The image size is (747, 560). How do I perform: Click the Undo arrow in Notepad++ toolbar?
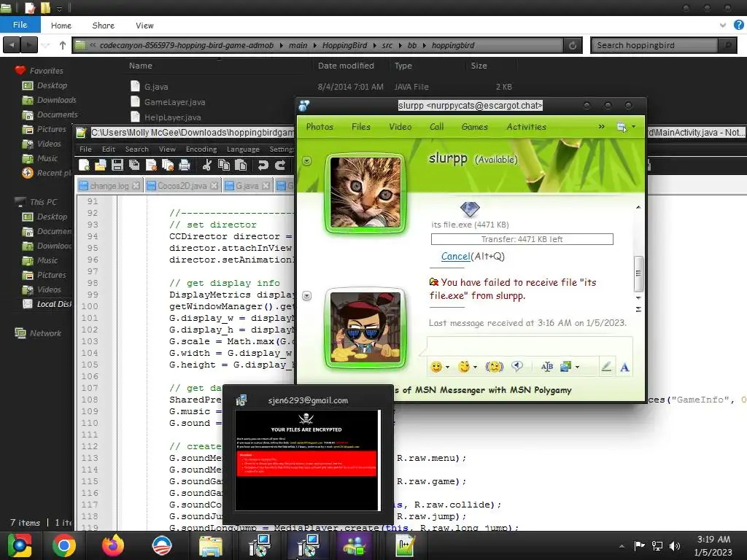coord(263,166)
